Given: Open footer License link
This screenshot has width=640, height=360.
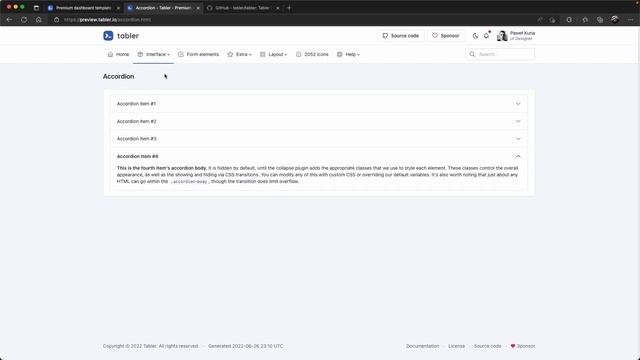Looking at the screenshot, I should coord(456,346).
